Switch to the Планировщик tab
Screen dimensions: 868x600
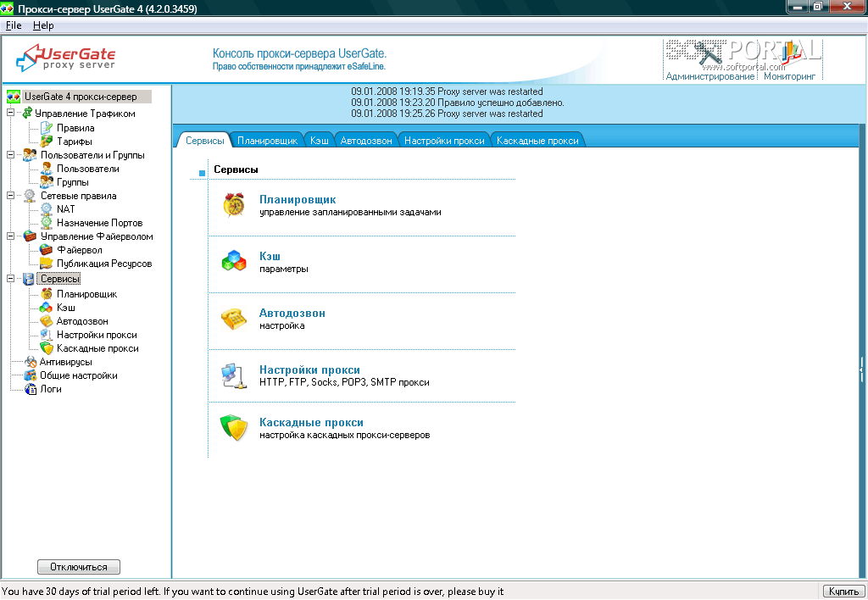pyautogui.click(x=267, y=141)
